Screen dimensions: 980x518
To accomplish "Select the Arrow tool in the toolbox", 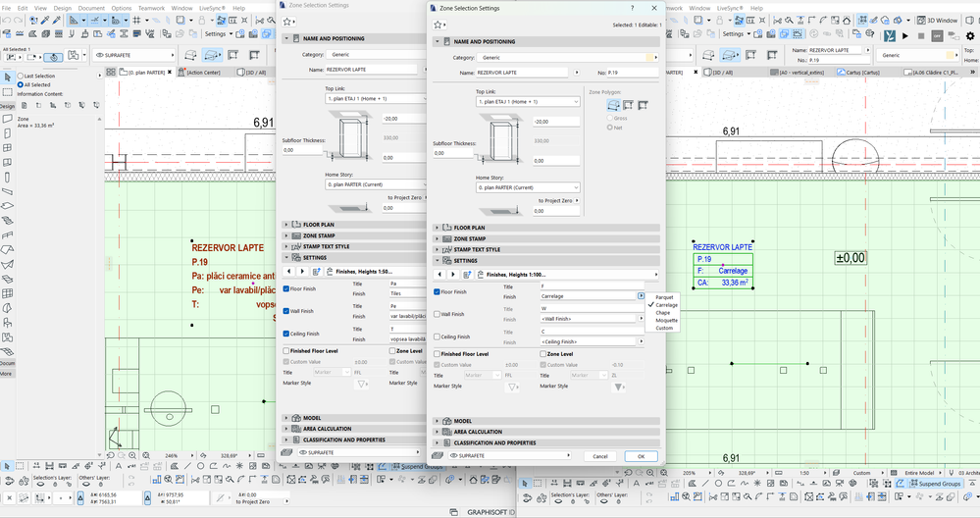I will (7, 78).
